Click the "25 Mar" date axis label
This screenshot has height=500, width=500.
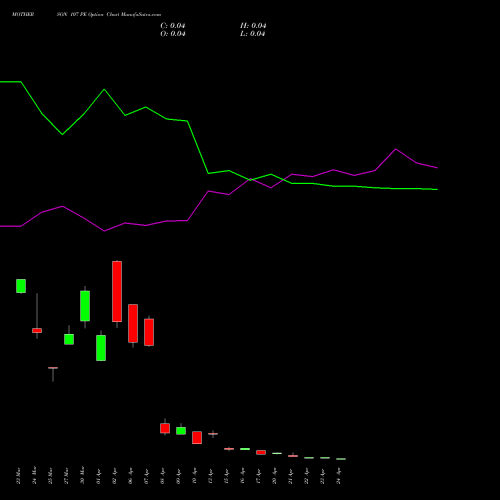tap(50, 476)
